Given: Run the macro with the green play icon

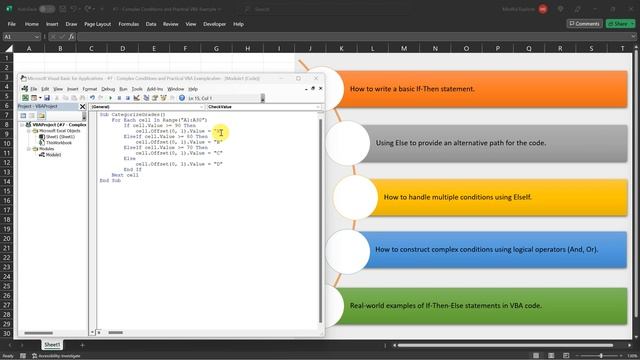Looking at the screenshot, I should click(x=110, y=98).
